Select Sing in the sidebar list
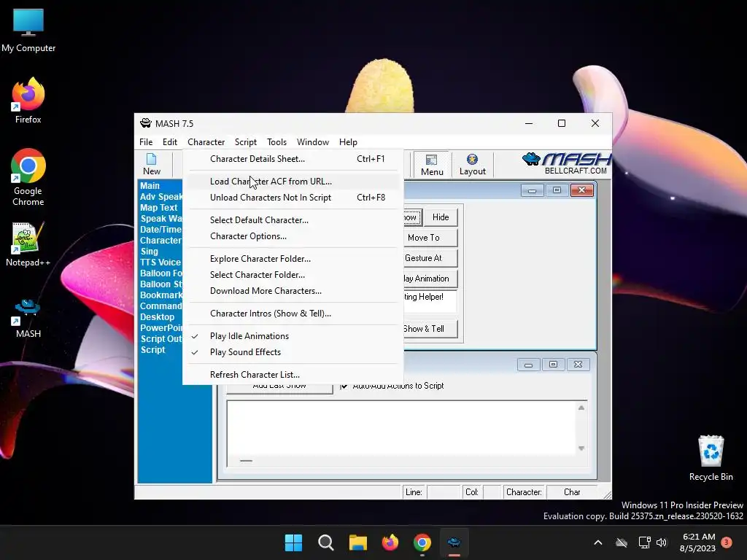 coord(149,252)
